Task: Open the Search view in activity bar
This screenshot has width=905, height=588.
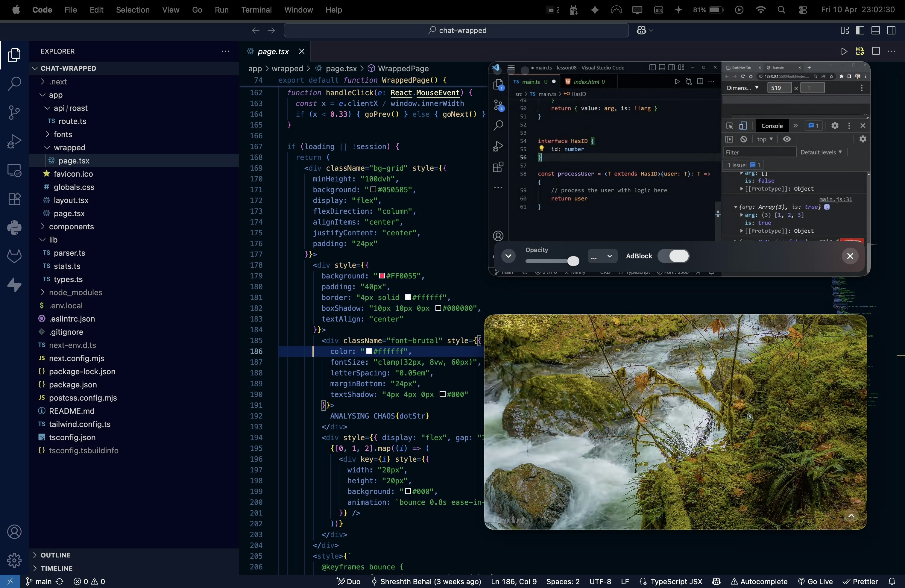Action: [14, 83]
